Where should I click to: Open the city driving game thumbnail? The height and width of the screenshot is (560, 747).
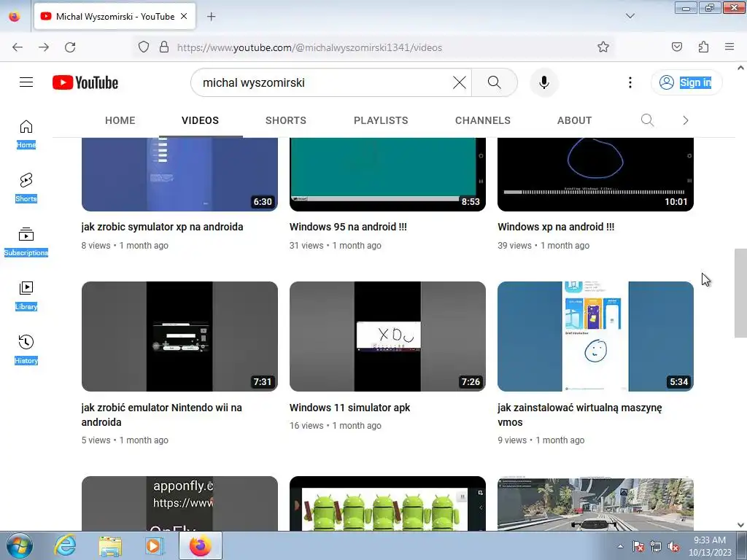coord(595,503)
